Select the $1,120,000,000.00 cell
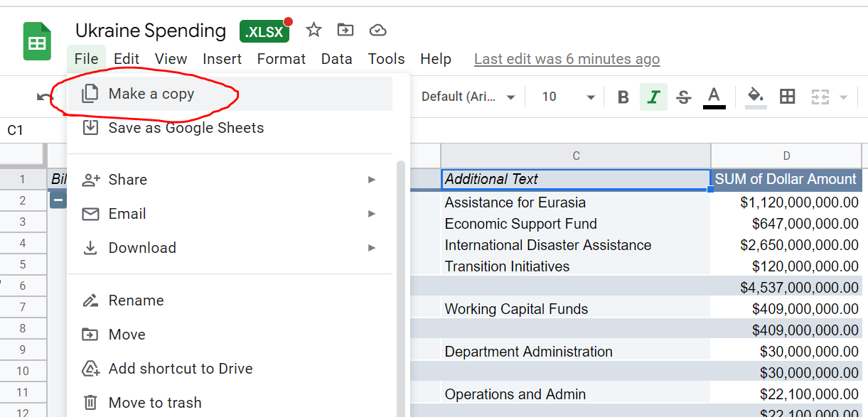The height and width of the screenshot is (417, 868). coord(786,202)
